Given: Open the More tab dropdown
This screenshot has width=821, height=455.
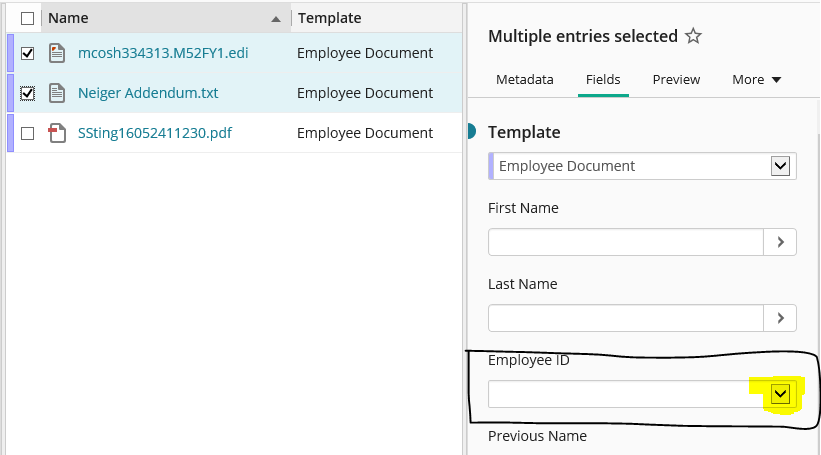Looking at the screenshot, I should click(x=757, y=80).
